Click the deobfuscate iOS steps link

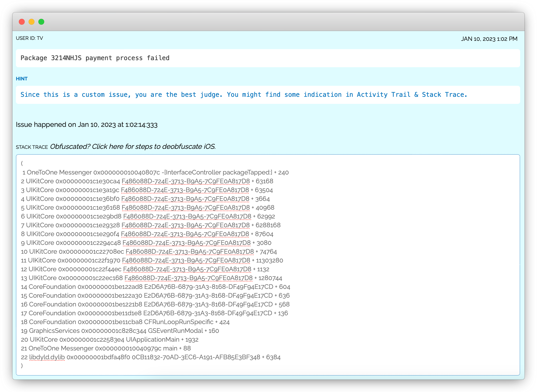pos(133,146)
